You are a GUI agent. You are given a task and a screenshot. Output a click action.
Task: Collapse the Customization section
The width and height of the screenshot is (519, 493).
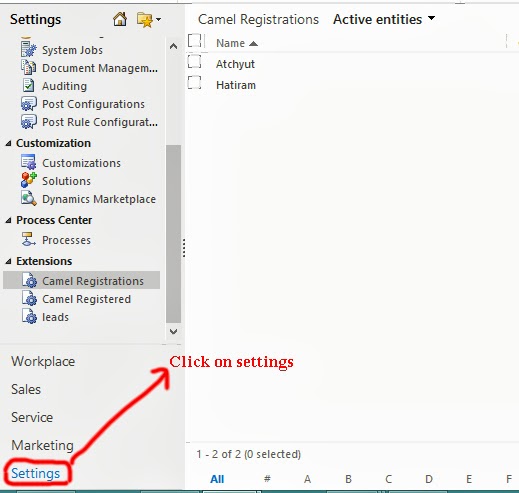(8, 144)
